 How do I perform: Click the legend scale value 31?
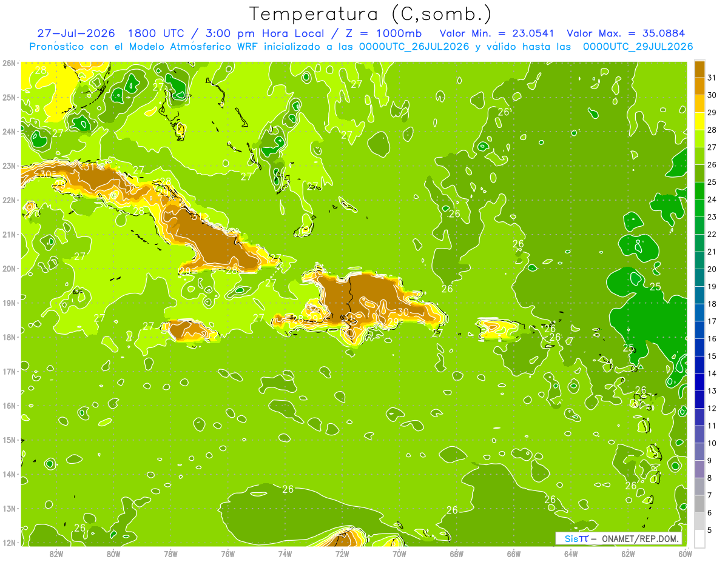(712, 78)
